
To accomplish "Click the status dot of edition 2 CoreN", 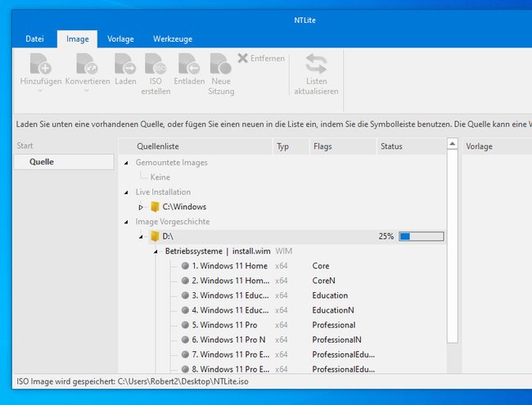I will tap(185, 281).
